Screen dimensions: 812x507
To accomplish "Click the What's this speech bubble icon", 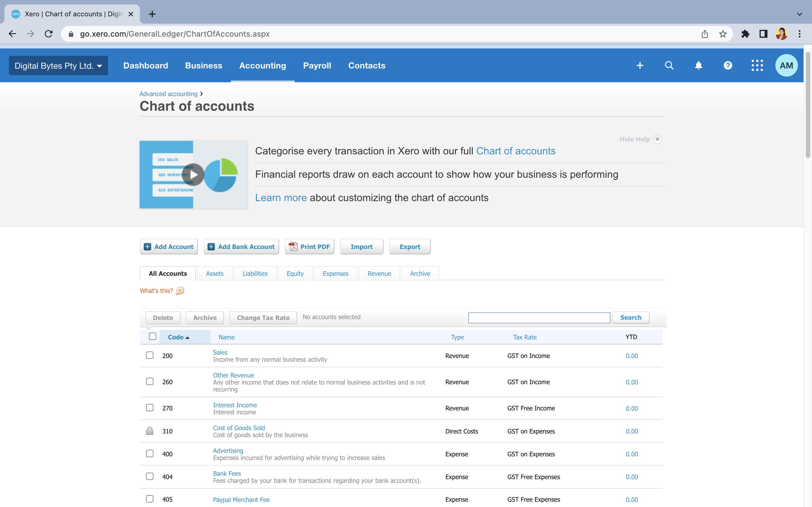I will [x=180, y=291].
